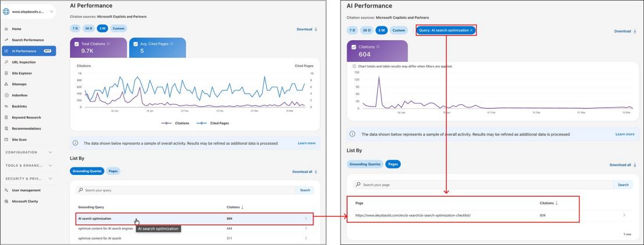Toggle the Avg. Cited Pages checkbox
644x245 pixels.
point(136,44)
